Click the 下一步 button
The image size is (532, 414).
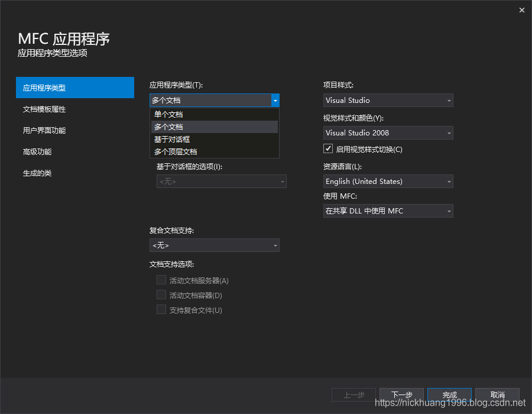click(401, 394)
